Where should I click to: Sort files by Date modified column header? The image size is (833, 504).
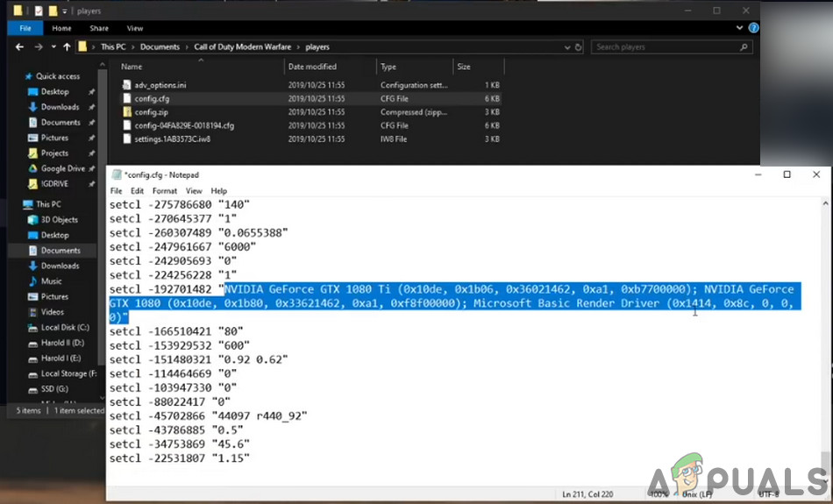tap(311, 67)
